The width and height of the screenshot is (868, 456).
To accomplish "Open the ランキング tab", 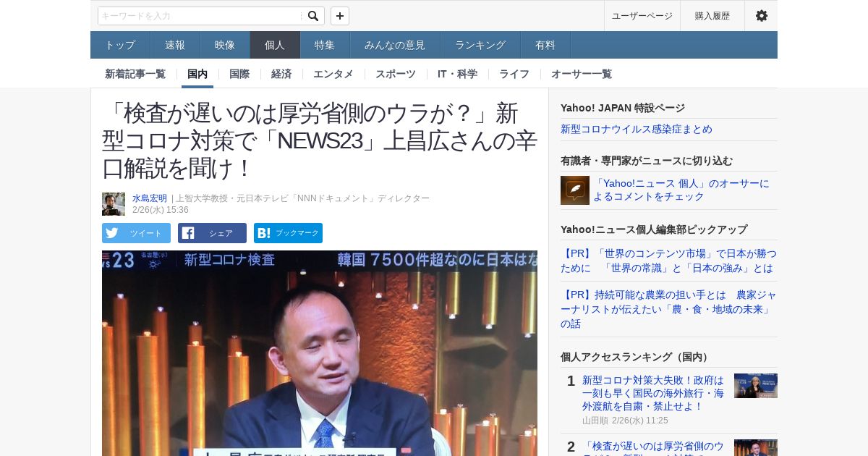I will pyautogui.click(x=480, y=45).
